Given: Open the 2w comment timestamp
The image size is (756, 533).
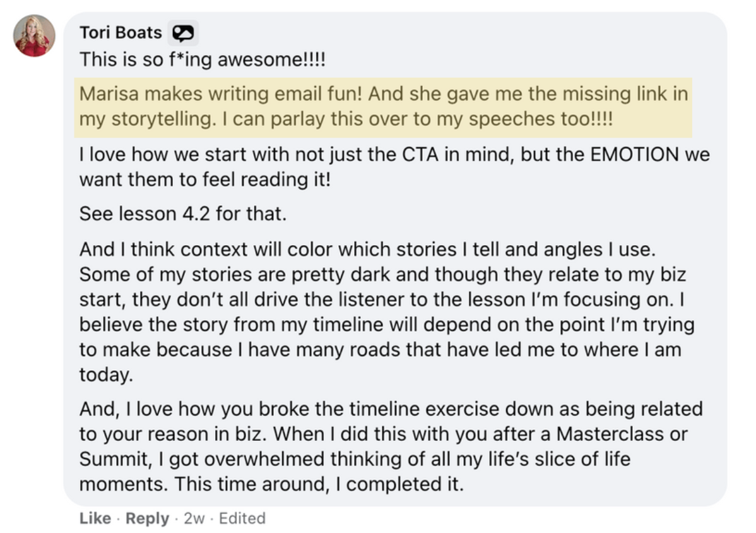Looking at the screenshot, I should [194, 518].
